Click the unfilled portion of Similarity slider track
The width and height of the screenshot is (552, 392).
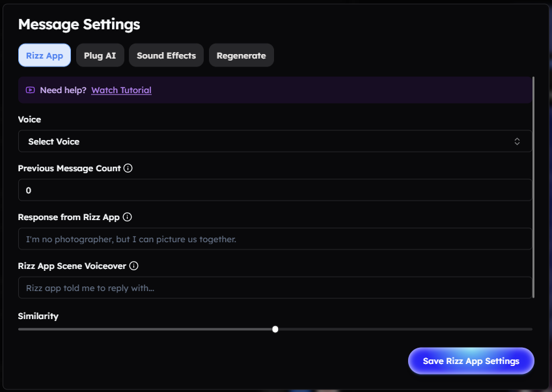point(405,329)
